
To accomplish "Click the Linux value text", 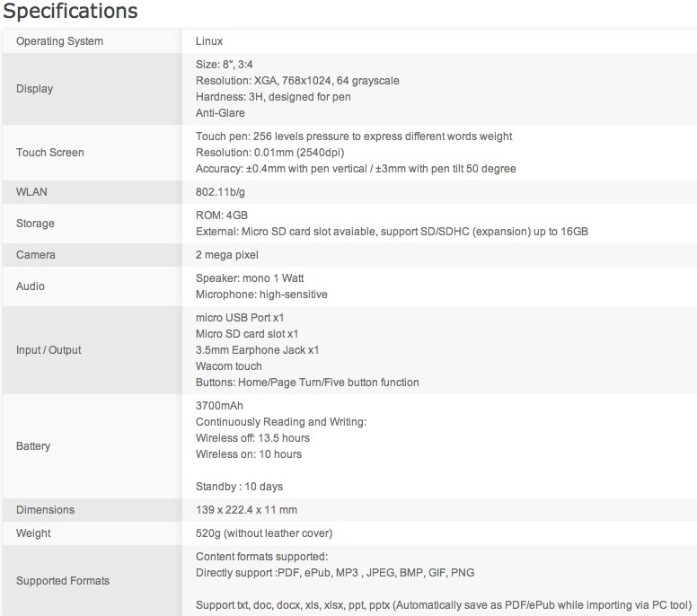I will tap(209, 41).
